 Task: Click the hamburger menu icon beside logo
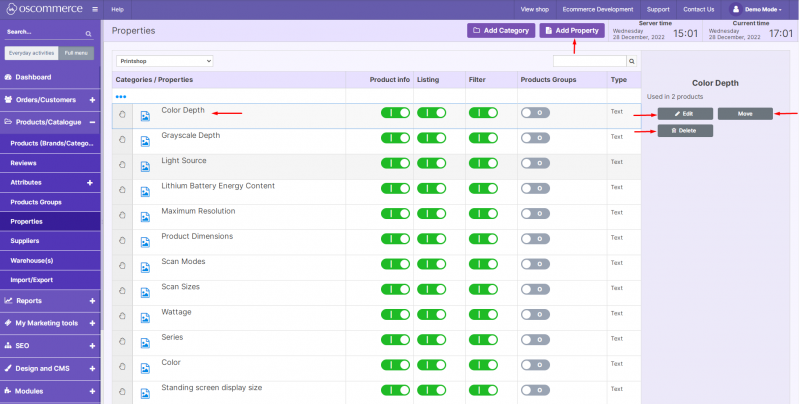click(x=94, y=9)
